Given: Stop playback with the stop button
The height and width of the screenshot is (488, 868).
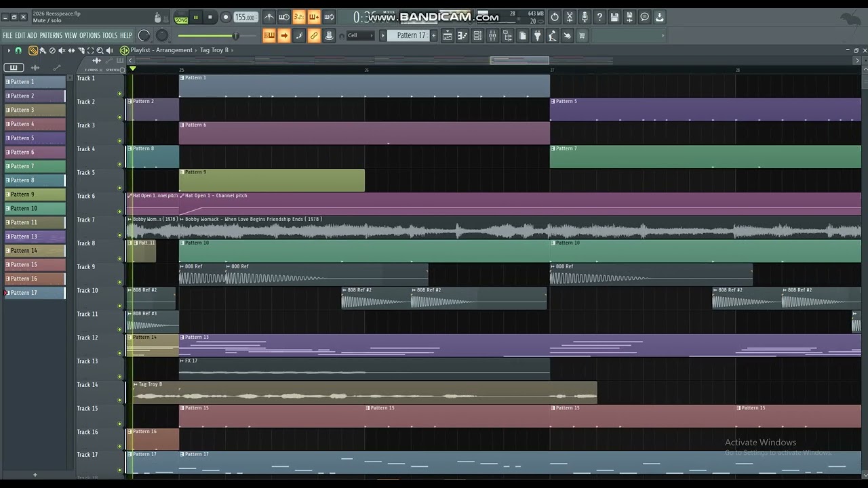Looking at the screenshot, I should coord(210,18).
